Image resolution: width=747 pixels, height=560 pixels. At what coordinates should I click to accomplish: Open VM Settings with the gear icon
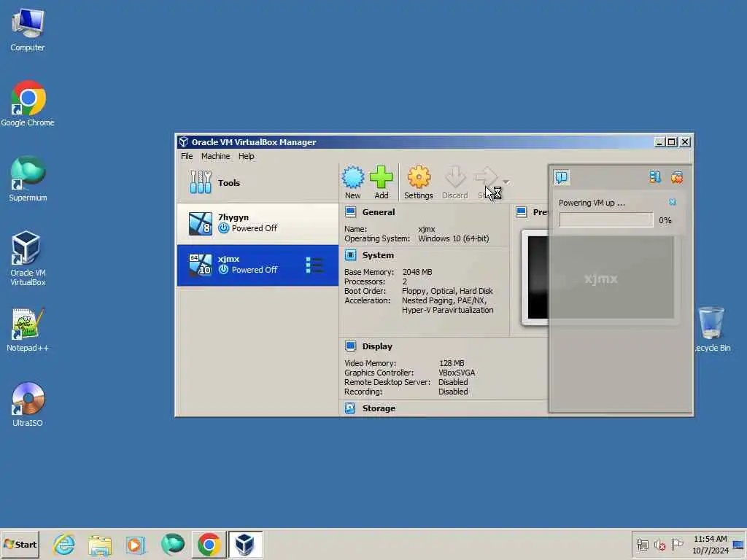tap(419, 182)
